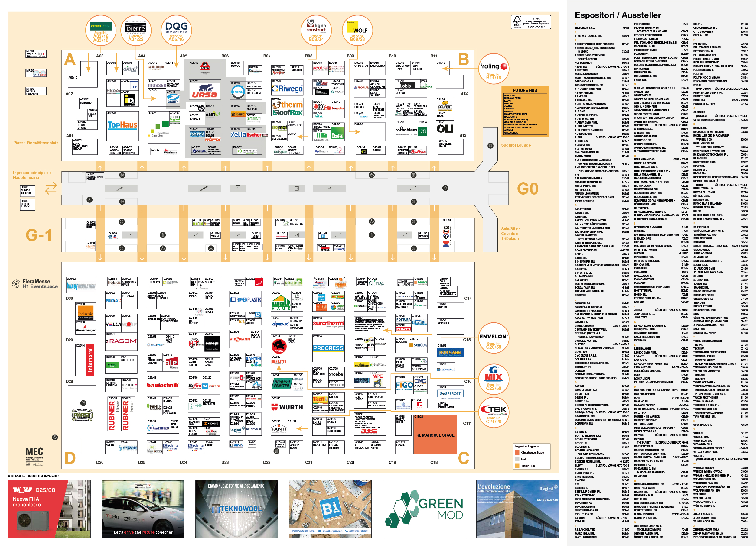Click the 'Legenda / Legende:' title

point(527,446)
